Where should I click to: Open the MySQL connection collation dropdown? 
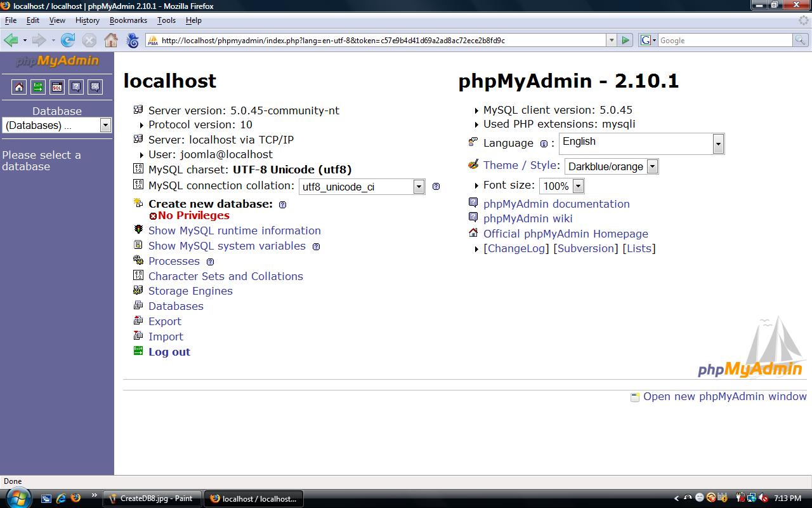[361, 187]
